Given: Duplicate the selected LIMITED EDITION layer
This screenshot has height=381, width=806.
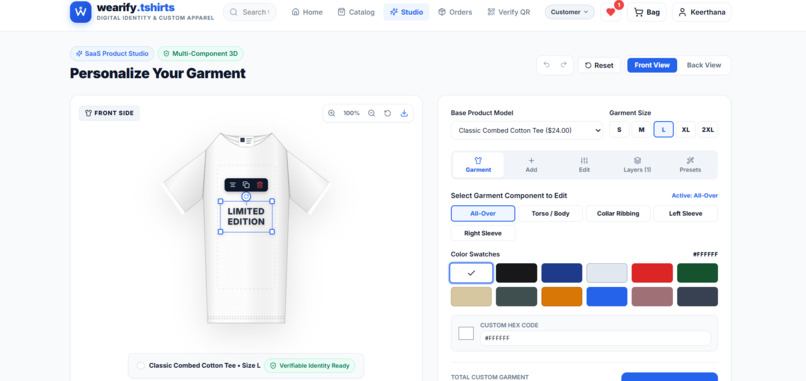Looking at the screenshot, I should (x=246, y=185).
